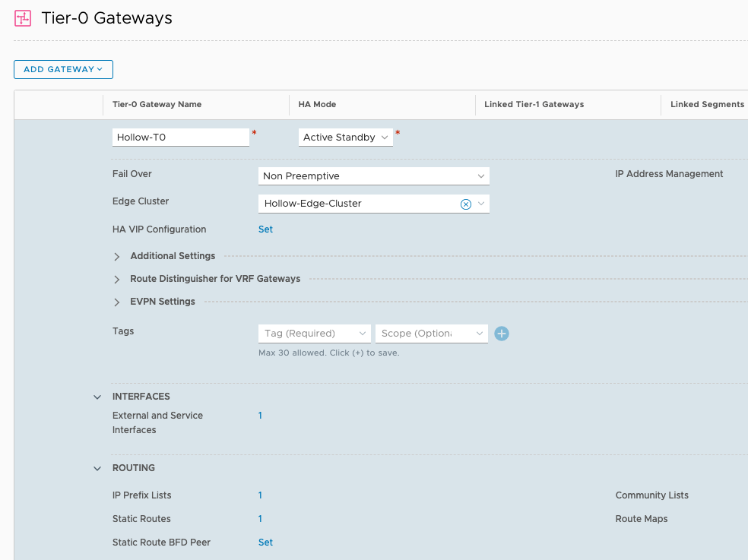Clear the Hollow-Edge-Cluster selection with X icon

click(x=466, y=204)
